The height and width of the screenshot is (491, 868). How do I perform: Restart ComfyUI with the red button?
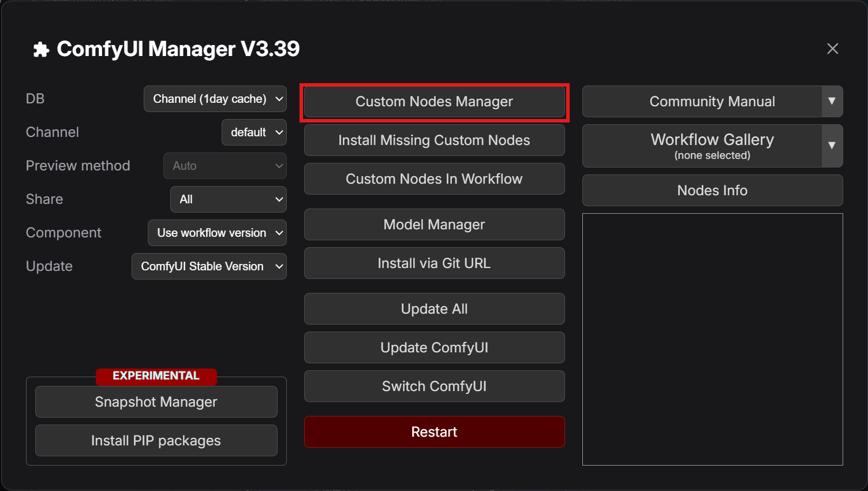(434, 432)
